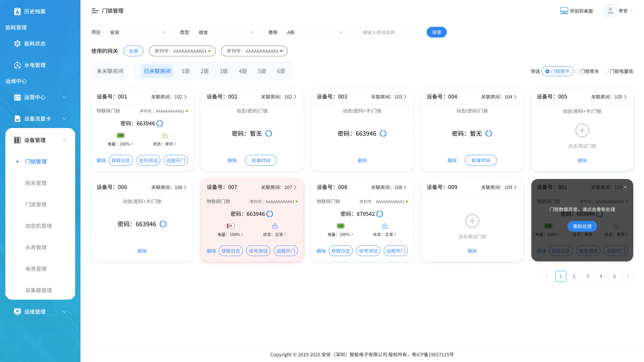
Task: Collapse the 设备管理 sidebar menu
Action: pyautogui.click(x=40, y=140)
